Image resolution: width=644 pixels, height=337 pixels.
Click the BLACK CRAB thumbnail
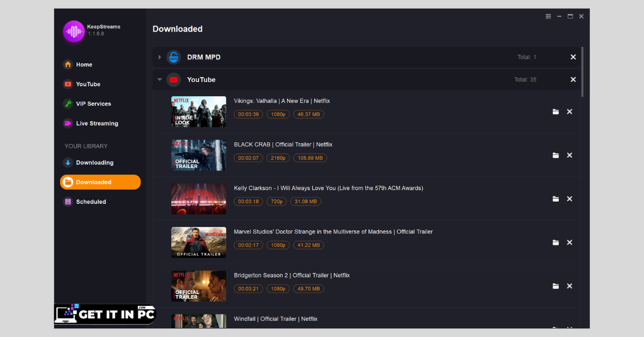pos(199,155)
